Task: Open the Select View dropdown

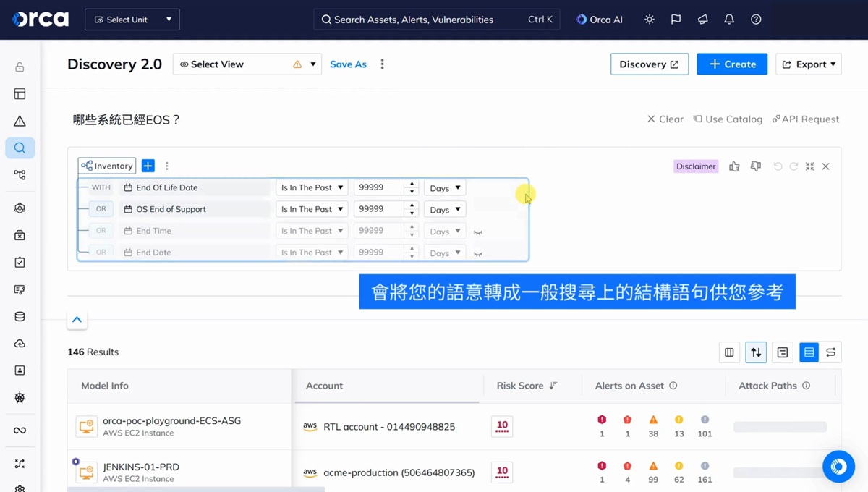Action: click(x=247, y=64)
